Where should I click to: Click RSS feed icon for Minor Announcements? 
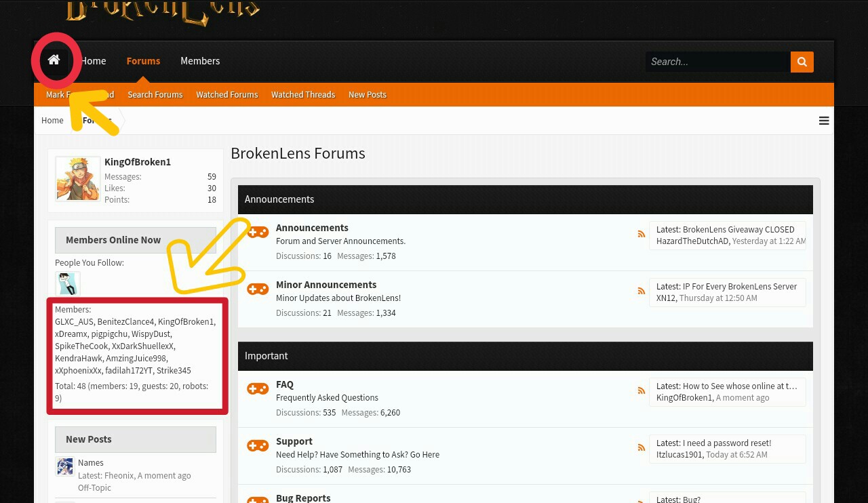pyautogui.click(x=642, y=291)
